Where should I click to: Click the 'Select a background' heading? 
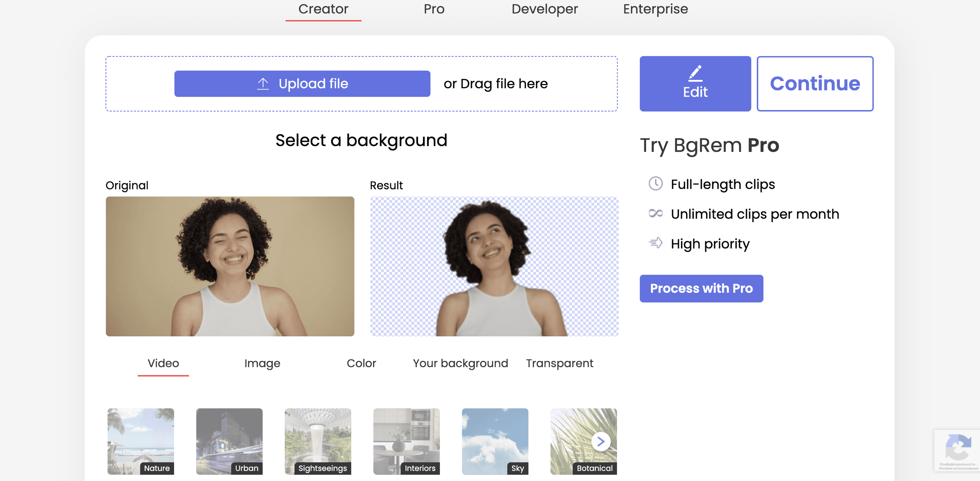pos(362,140)
